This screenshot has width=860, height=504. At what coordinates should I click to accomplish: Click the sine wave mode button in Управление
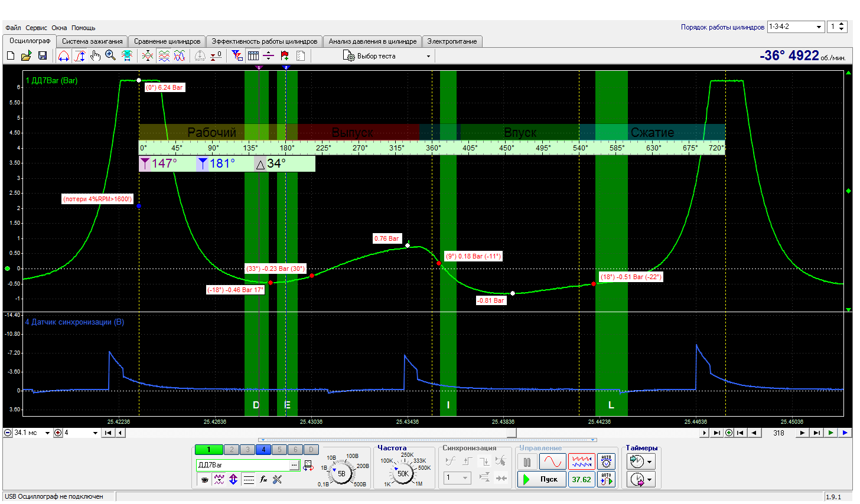pos(553,462)
